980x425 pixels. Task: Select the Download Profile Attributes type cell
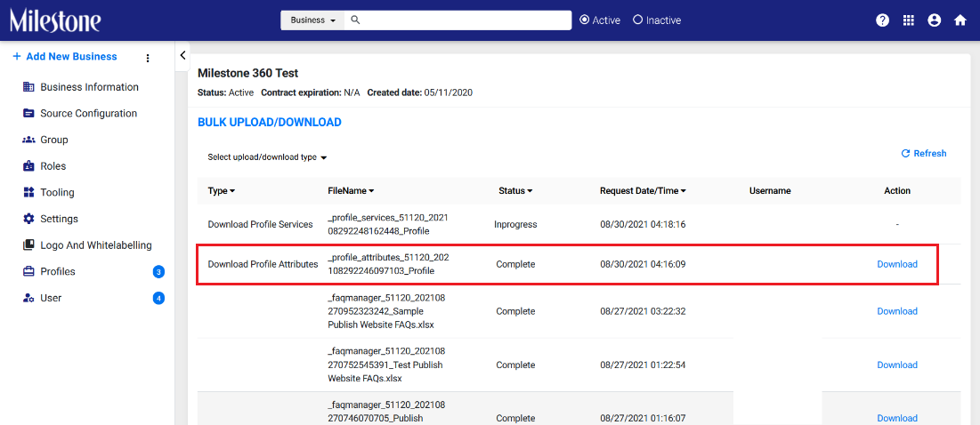point(263,264)
